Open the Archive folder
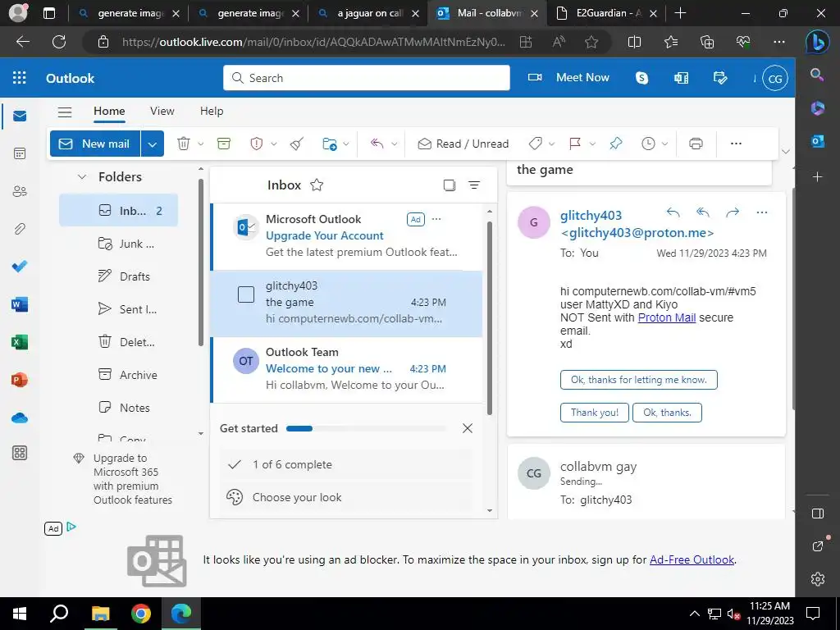The width and height of the screenshot is (840, 630). coord(118,375)
